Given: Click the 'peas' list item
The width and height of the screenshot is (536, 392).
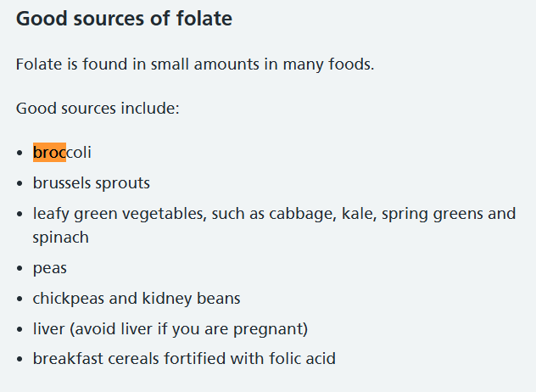Looking at the screenshot, I should click(49, 268).
